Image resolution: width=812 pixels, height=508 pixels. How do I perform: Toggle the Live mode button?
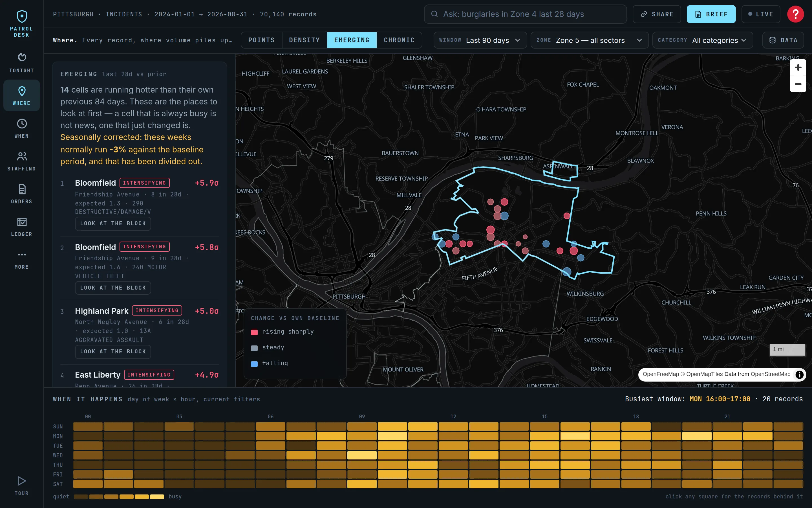pos(761,14)
